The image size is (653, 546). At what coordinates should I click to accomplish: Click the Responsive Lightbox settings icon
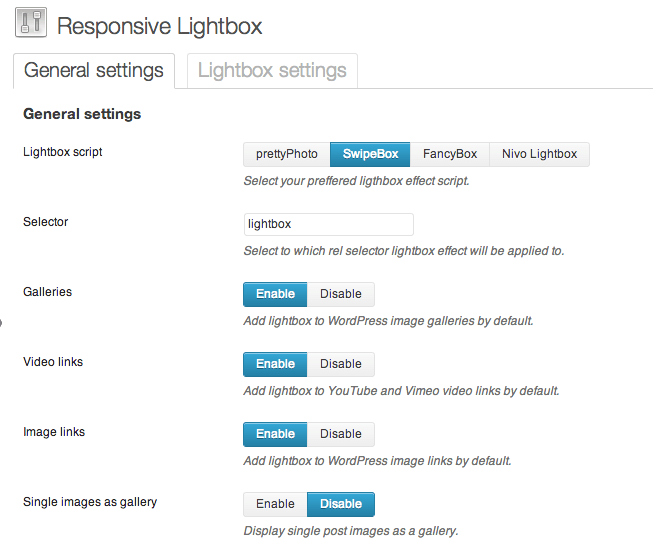point(31,24)
